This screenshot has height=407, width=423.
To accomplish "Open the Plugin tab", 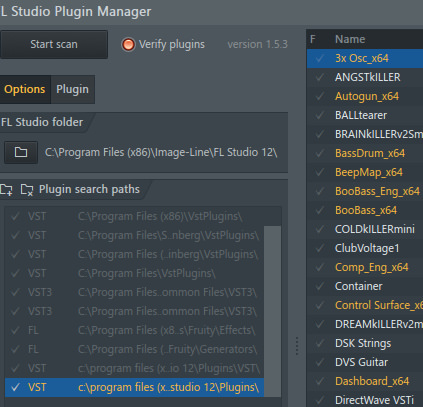I will pyautogui.click(x=72, y=89).
